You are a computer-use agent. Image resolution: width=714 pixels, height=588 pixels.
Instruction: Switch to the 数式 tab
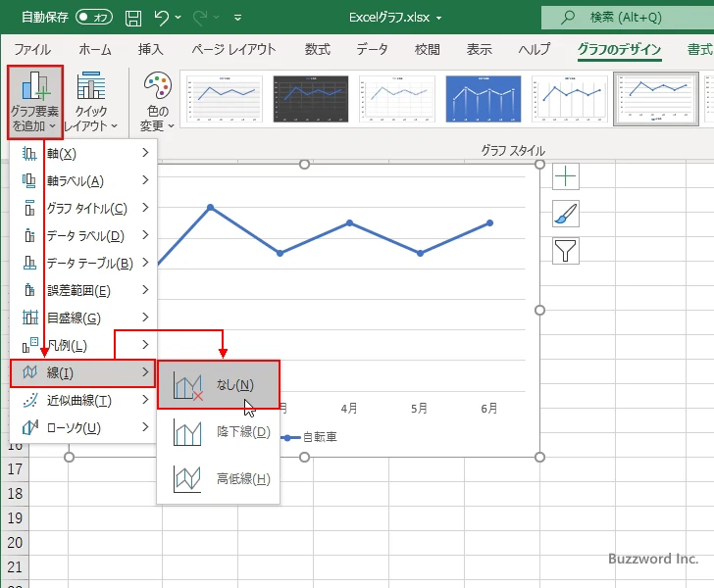tap(318, 49)
